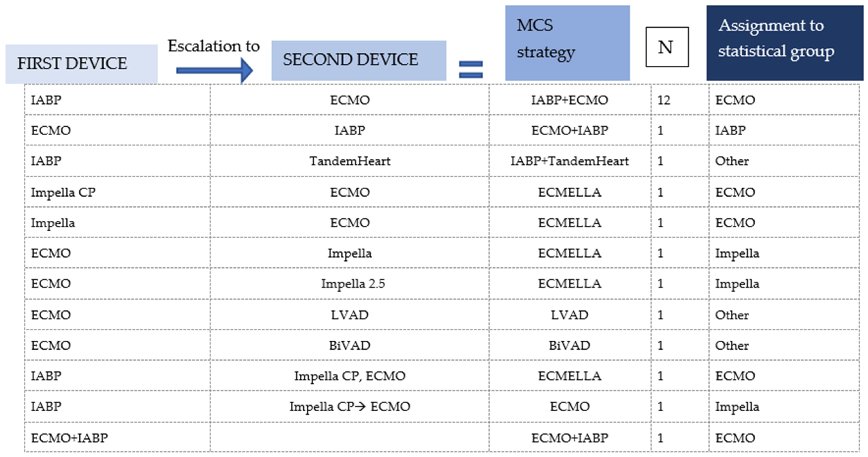Click the cell showing 12 patients
Screen dimensions: 868x457
click(x=664, y=100)
